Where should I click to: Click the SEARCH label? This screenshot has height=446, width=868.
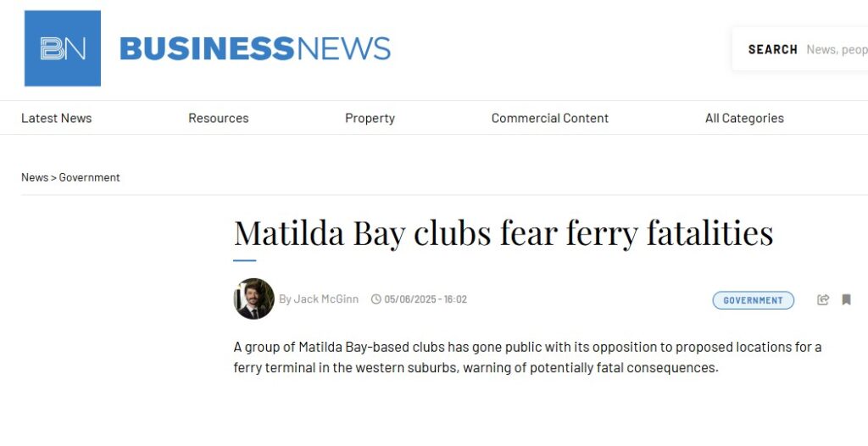coord(772,49)
